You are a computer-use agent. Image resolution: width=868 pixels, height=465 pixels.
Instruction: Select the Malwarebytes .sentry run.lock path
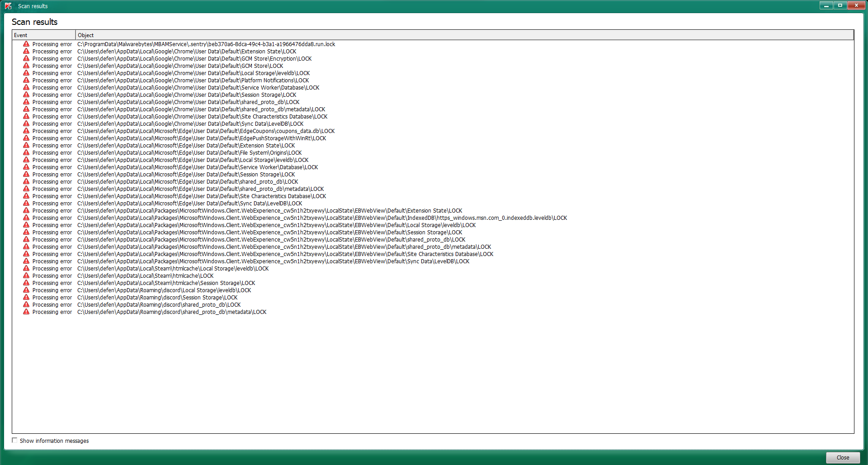206,44
